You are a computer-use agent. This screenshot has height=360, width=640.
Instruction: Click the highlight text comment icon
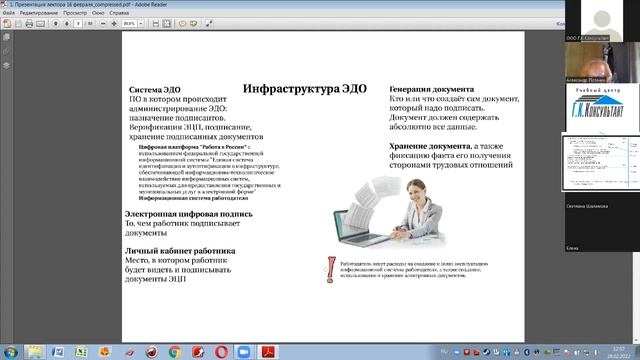pyautogui.click(x=193, y=24)
